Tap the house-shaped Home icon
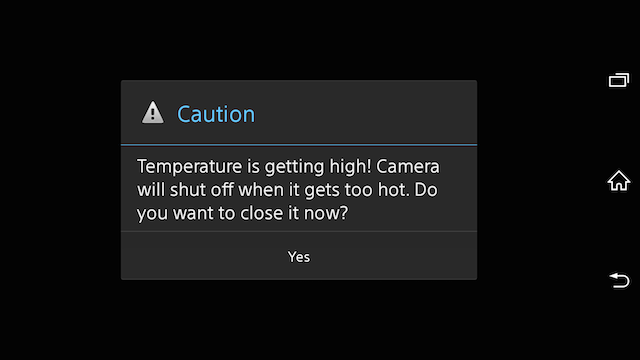Viewport: 640px width, 360px height. (x=619, y=180)
